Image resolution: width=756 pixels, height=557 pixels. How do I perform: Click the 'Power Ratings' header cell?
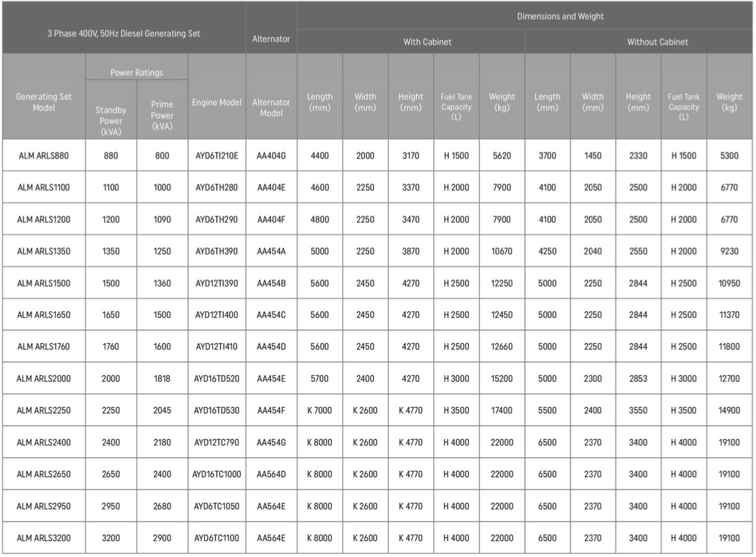[136, 72]
